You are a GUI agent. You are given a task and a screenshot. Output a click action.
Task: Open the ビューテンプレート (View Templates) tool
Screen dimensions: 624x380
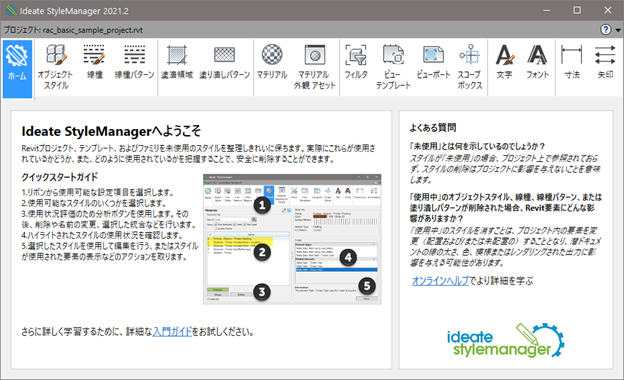393,68
